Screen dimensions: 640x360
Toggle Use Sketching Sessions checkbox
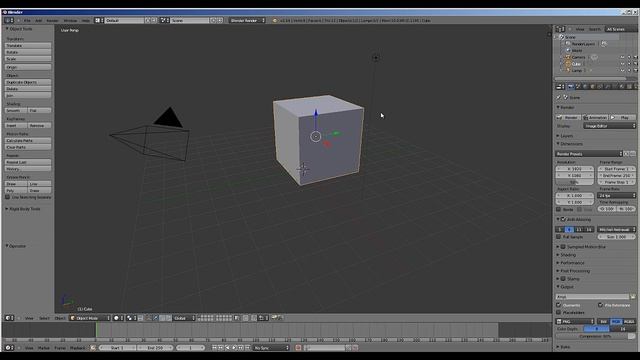7,197
